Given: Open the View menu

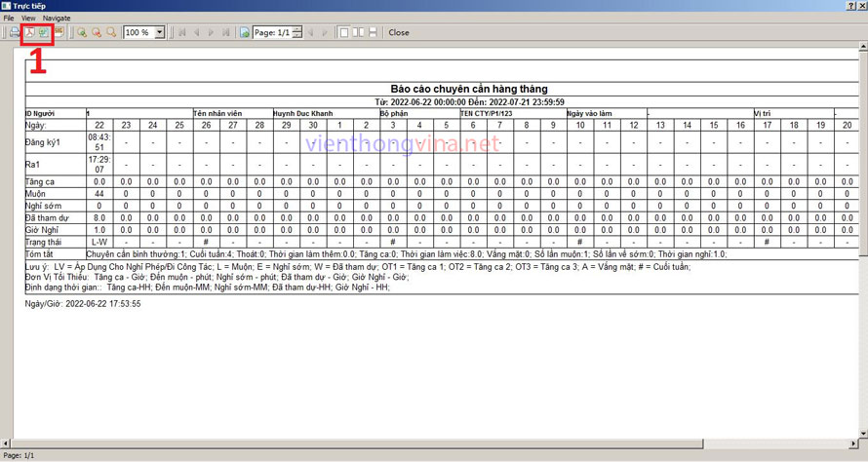Looking at the screenshot, I should (28, 18).
